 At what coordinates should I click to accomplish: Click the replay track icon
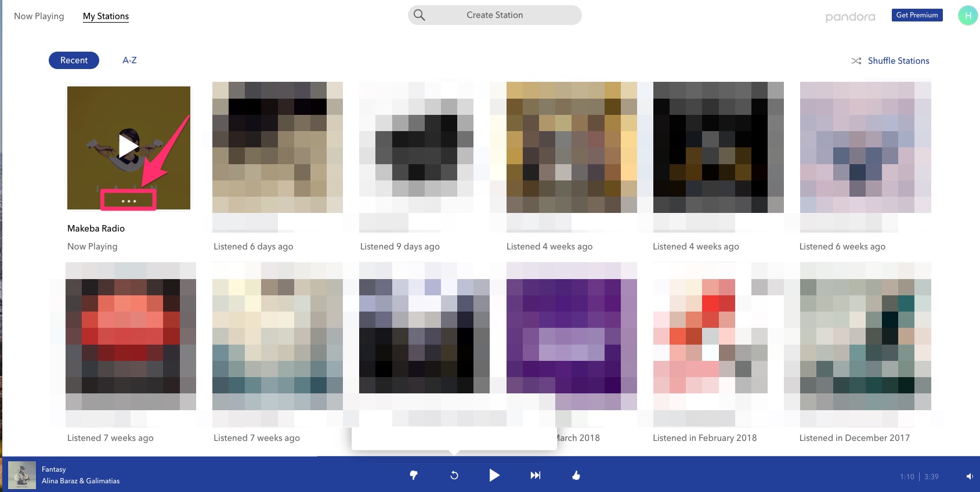[x=454, y=475]
